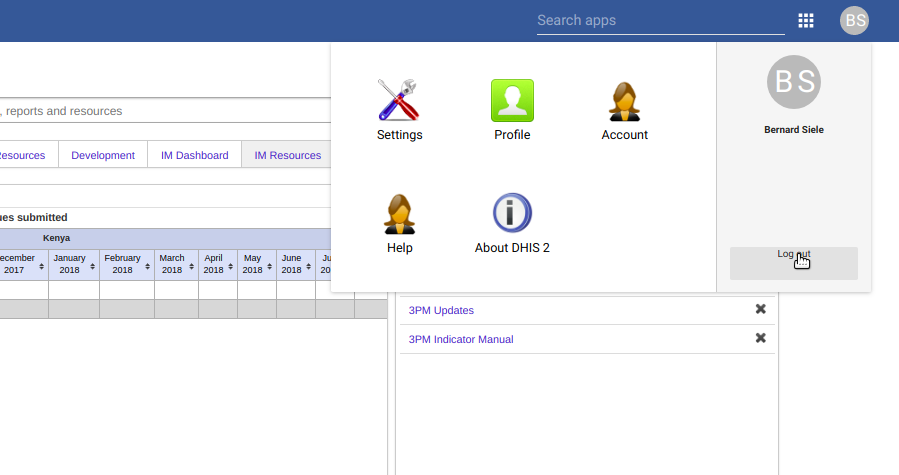This screenshot has height=475, width=899.
Task: Sort the May 2018 column
Action: click(x=269, y=266)
